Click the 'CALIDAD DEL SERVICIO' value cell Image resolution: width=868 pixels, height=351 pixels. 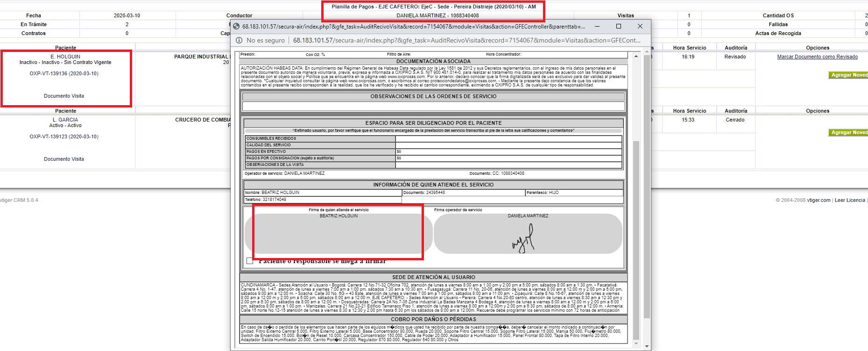pyautogui.click(x=508, y=145)
